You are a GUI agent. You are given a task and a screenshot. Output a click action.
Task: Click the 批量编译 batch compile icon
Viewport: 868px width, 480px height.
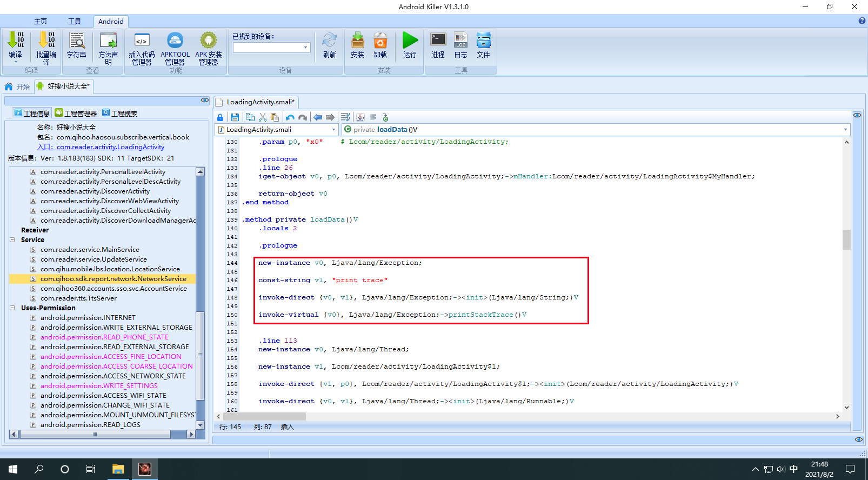pos(46,41)
